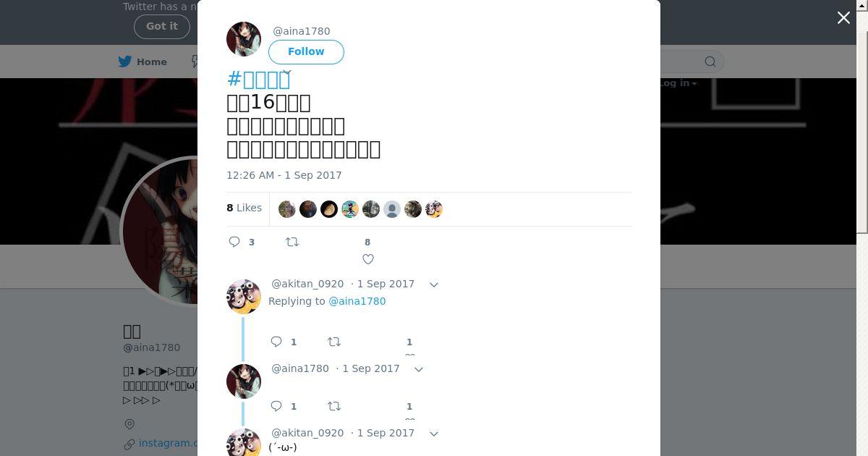Image resolution: width=868 pixels, height=456 pixels.
Task: Like the main tweet with the heart icon
Action: (x=368, y=259)
